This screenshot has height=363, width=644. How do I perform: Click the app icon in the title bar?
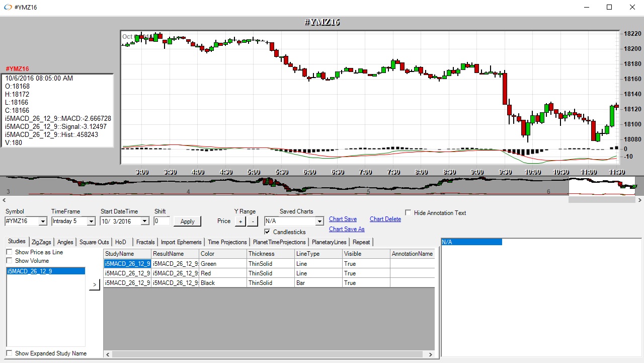click(x=8, y=7)
